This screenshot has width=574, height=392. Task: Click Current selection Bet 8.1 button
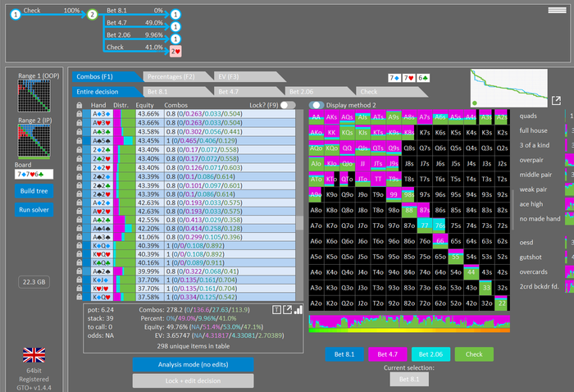(x=409, y=379)
